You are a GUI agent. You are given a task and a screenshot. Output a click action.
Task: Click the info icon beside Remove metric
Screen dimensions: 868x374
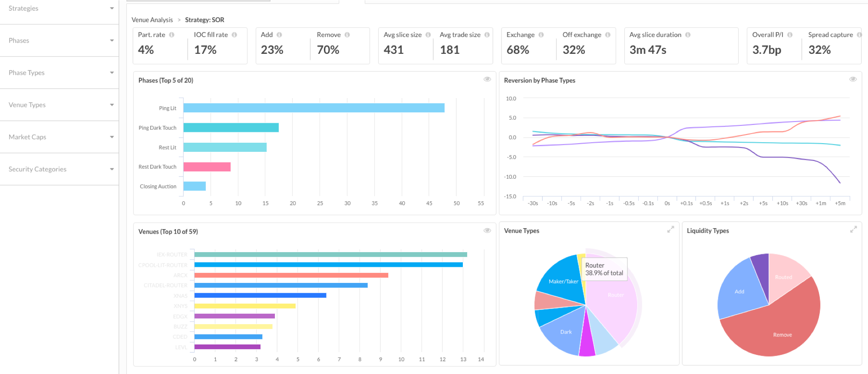click(347, 35)
